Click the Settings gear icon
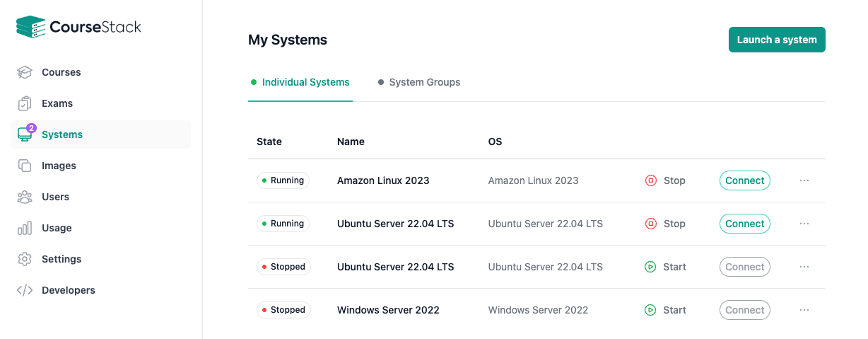This screenshot has width=868, height=339. tap(25, 259)
